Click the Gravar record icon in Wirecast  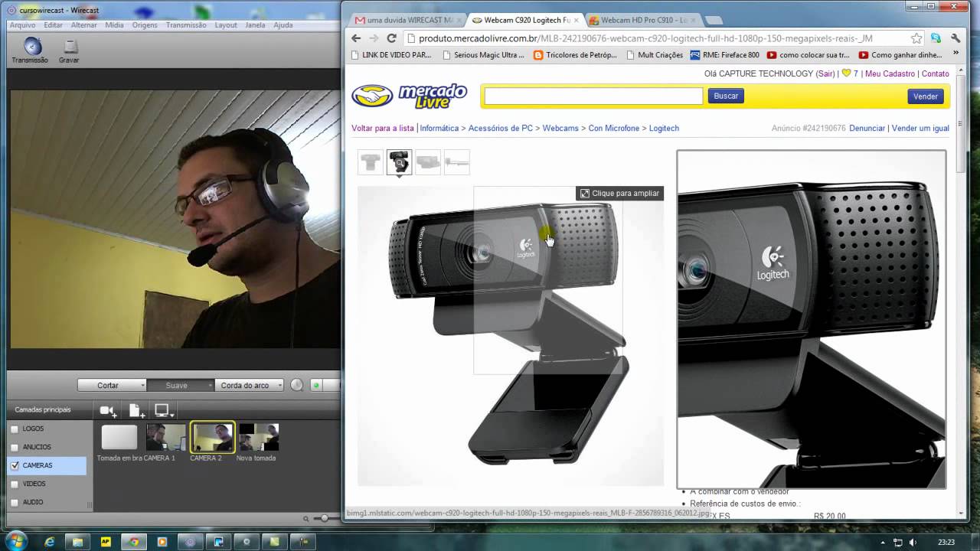[69, 51]
